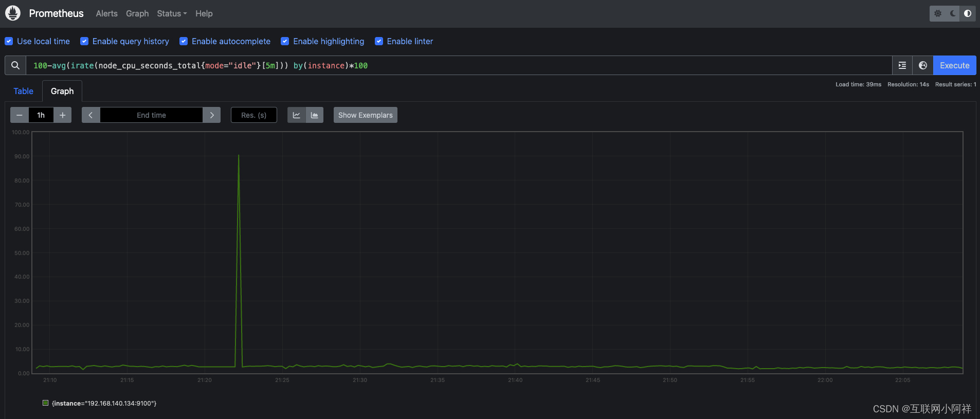Select the auto theme half-circle icon
980x419 pixels.
pos(968,13)
